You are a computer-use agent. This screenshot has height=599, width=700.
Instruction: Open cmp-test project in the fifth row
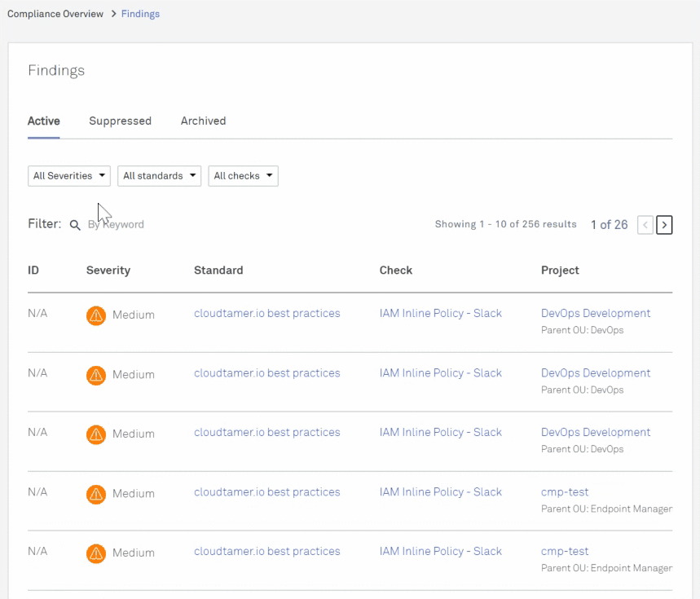click(x=565, y=552)
